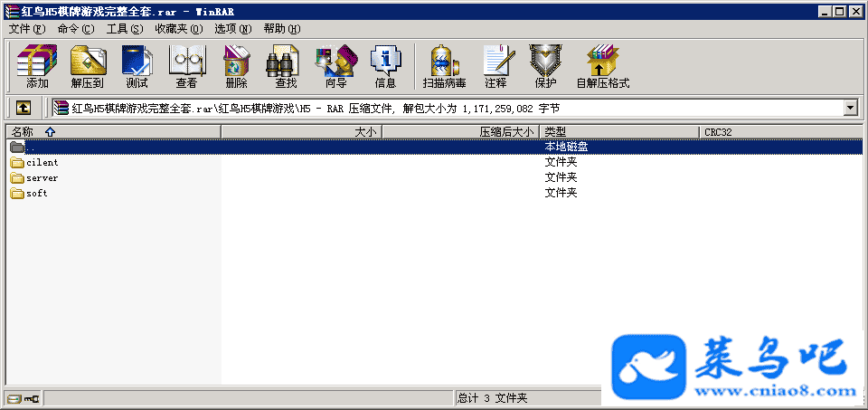The height and width of the screenshot is (410, 868).
Task: Open the 帮助(H) menu
Action: (x=282, y=29)
